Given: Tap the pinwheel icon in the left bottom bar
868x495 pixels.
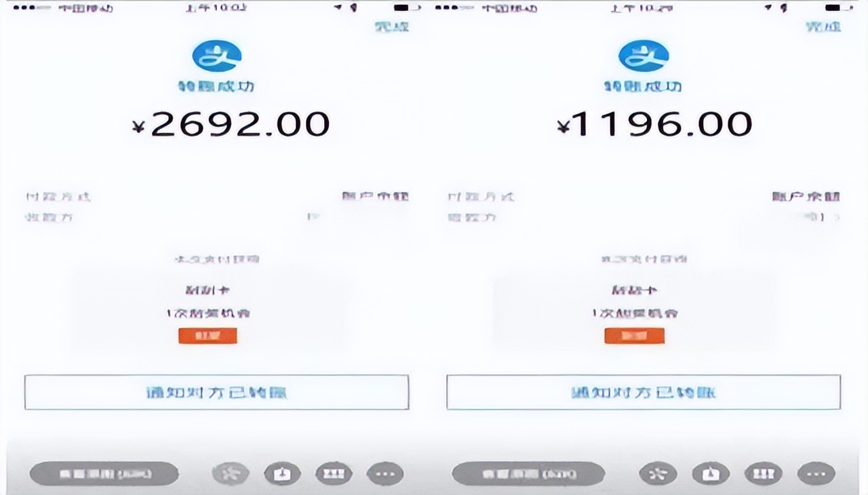Looking at the screenshot, I should [231, 473].
